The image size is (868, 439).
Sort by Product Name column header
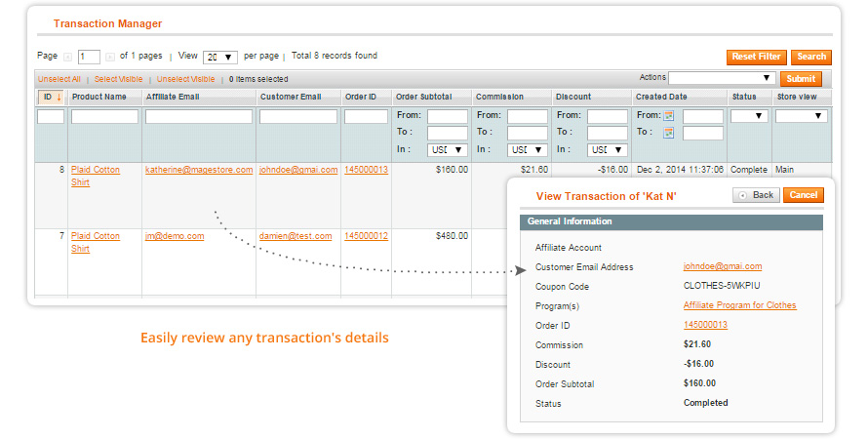click(99, 97)
